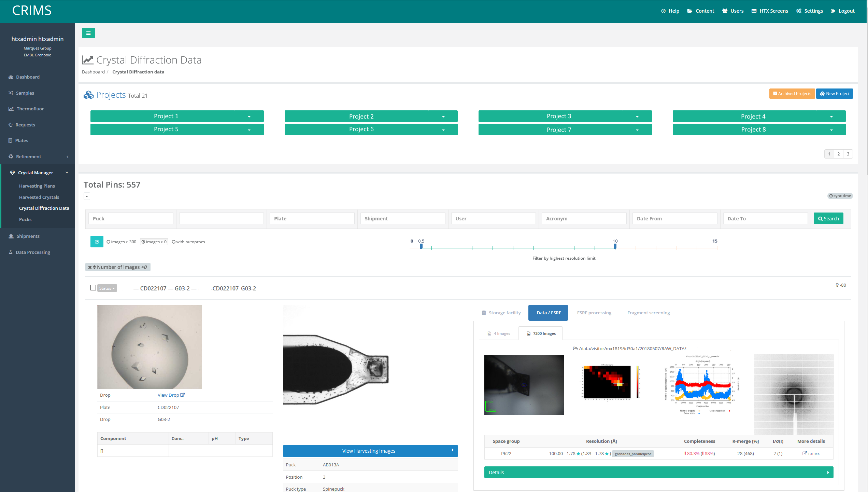This screenshot has height=492, width=868.
Task: Open Dashboard from the sidebar
Action: [x=28, y=77]
